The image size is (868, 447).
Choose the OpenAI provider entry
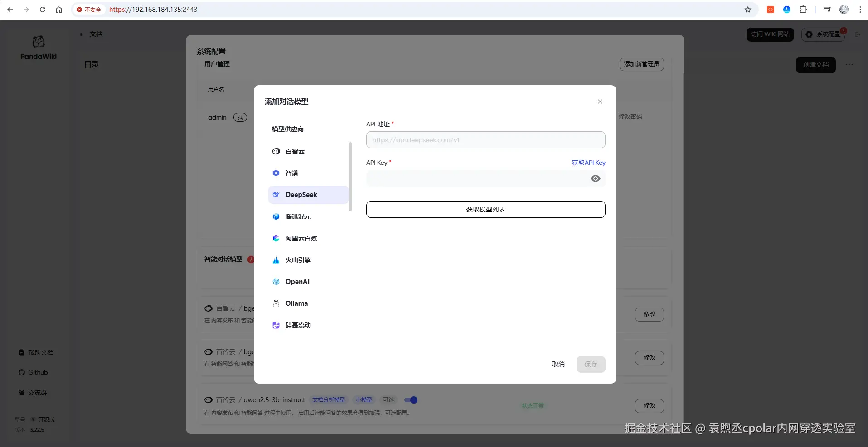[x=308, y=282]
